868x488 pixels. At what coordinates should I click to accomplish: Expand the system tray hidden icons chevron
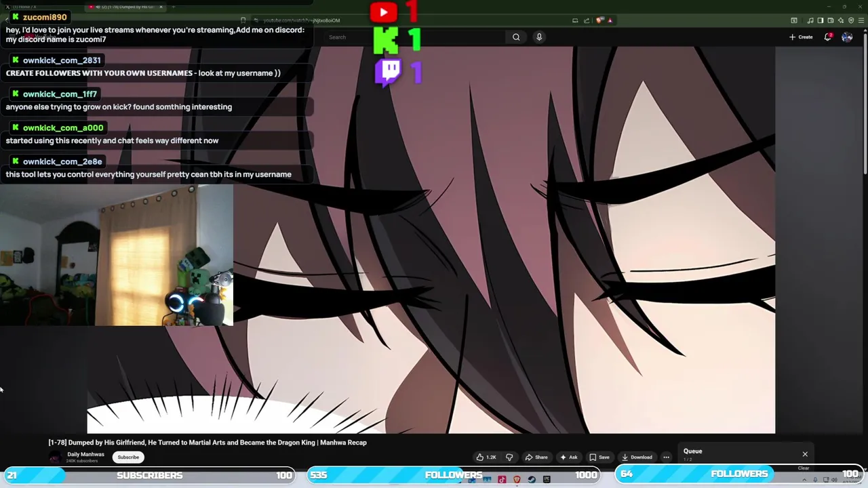click(804, 480)
